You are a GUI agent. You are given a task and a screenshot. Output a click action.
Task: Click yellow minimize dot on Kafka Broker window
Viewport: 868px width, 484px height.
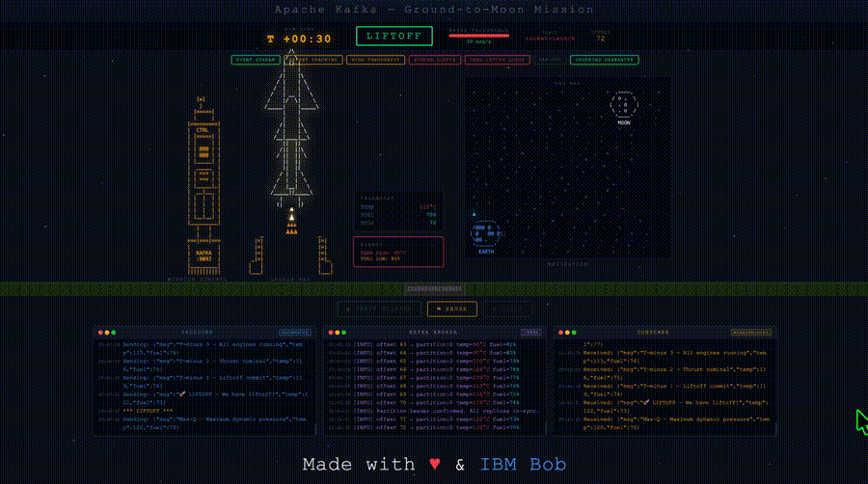pyautogui.click(x=338, y=333)
